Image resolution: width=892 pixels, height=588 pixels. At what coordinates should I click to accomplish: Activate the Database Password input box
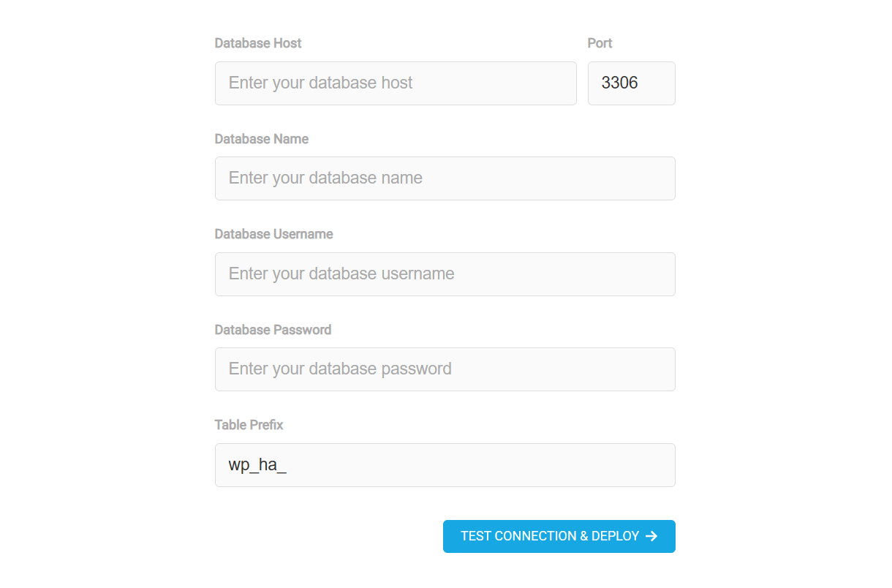click(445, 369)
